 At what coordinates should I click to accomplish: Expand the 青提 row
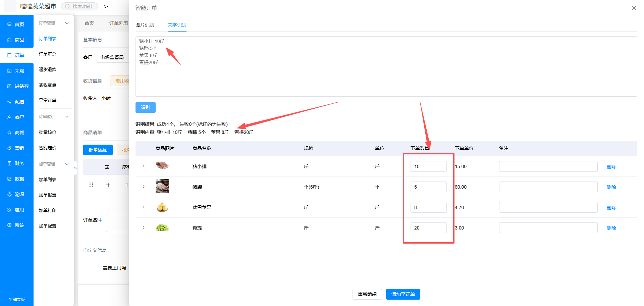click(x=144, y=227)
